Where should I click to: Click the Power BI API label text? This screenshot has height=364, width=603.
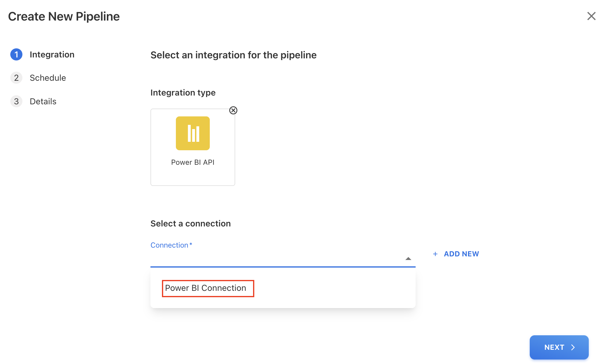[193, 162]
